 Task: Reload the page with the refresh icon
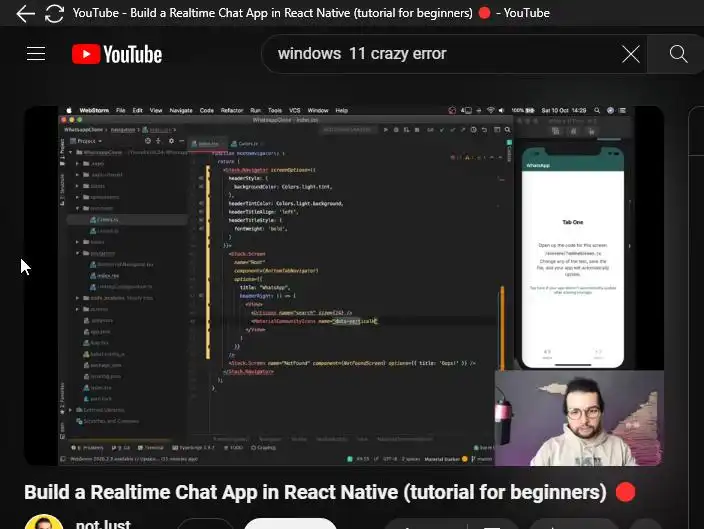54,13
